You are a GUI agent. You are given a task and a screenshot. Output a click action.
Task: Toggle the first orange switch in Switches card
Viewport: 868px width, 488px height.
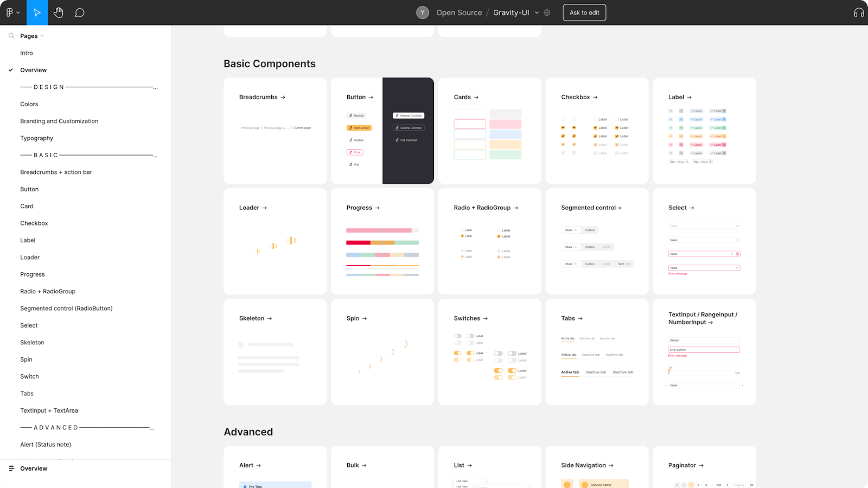click(x=458, y=353)
